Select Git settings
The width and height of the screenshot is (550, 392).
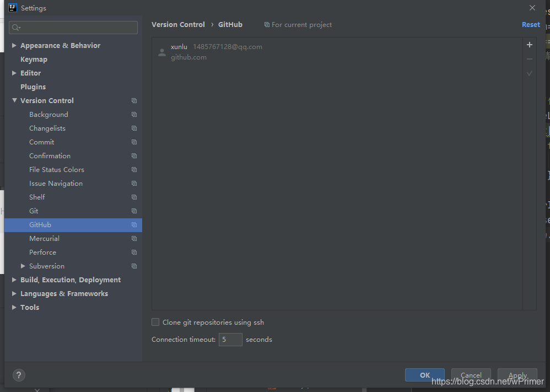[x=34, y=211]
